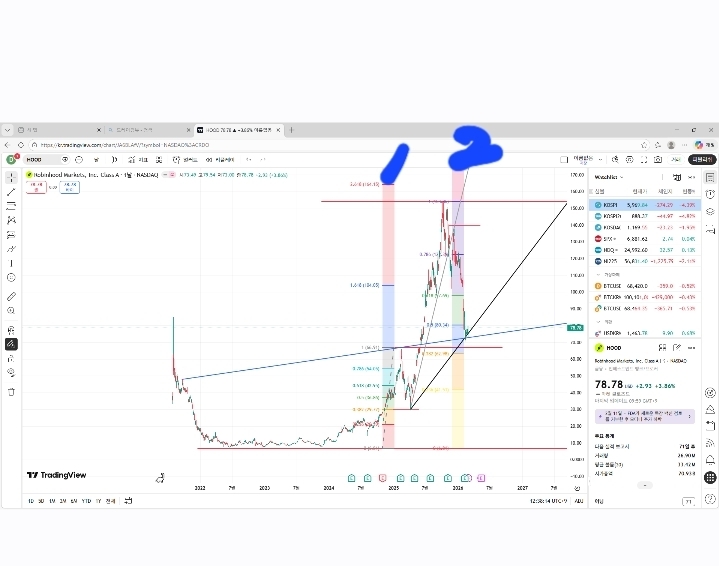Select the trend line drawing tool
This screenshot has width=719, height=566.
tap(11, 192)
